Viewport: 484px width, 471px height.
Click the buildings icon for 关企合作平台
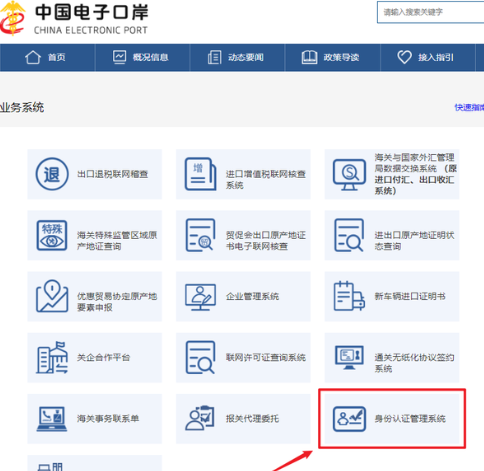[52, 357]
